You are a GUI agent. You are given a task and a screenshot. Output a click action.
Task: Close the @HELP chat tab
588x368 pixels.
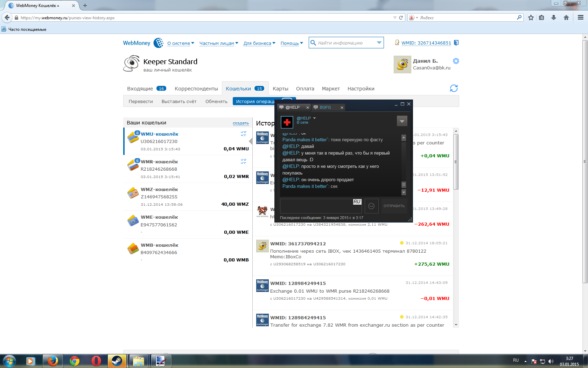tap(308, 108)
